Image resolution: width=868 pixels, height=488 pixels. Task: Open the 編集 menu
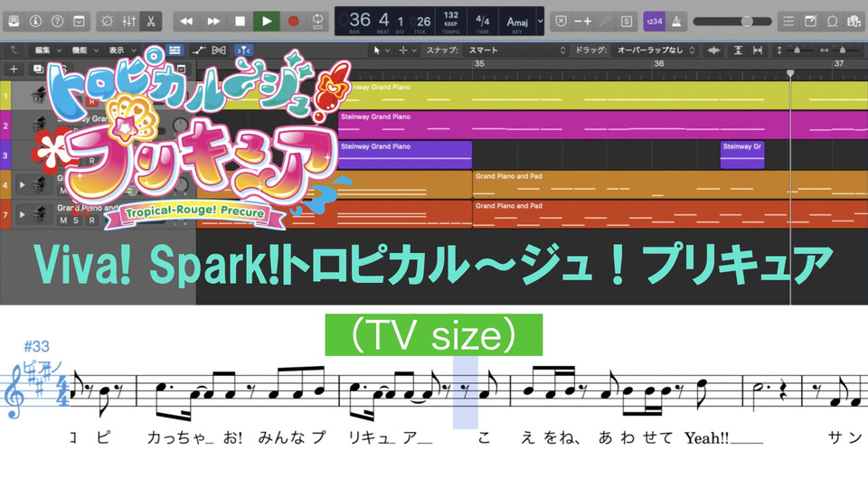tap(48, 51)
